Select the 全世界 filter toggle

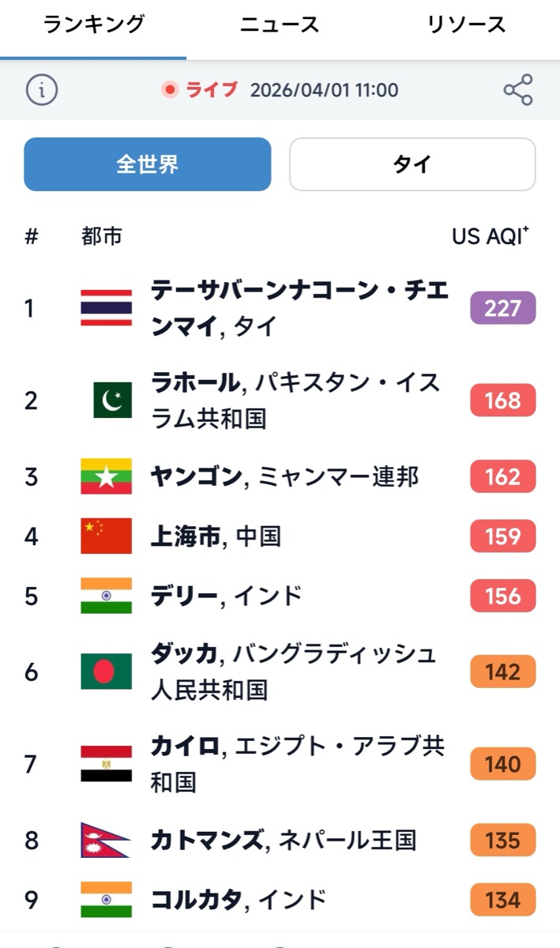point(148,164)
